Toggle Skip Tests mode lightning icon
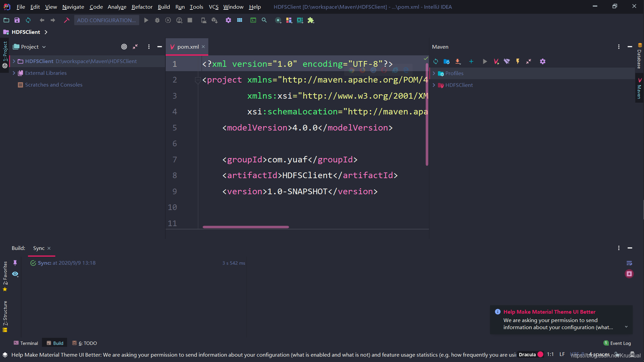The height and width of the screenshot is (362, 644). click(518, 61)
